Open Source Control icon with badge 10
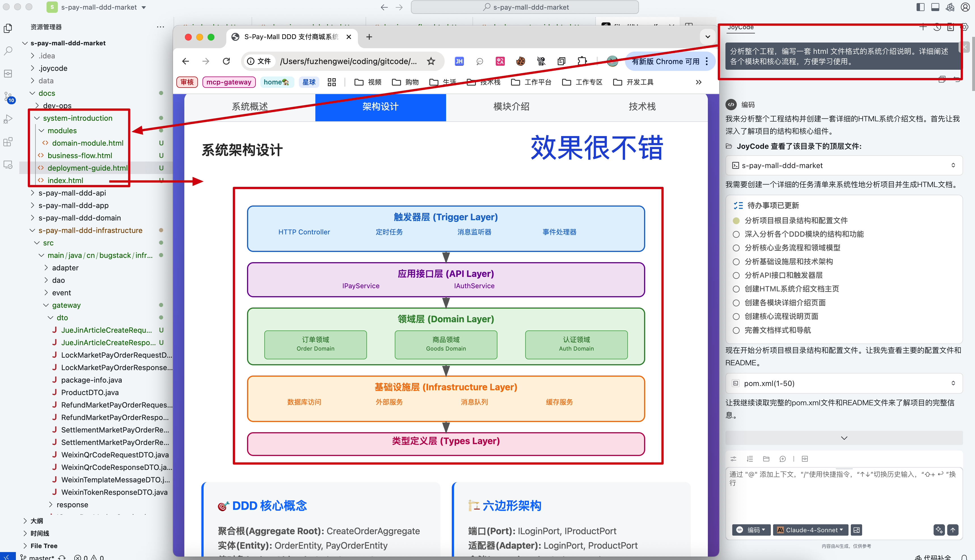975x560 pixels. [x=8, y=97]
